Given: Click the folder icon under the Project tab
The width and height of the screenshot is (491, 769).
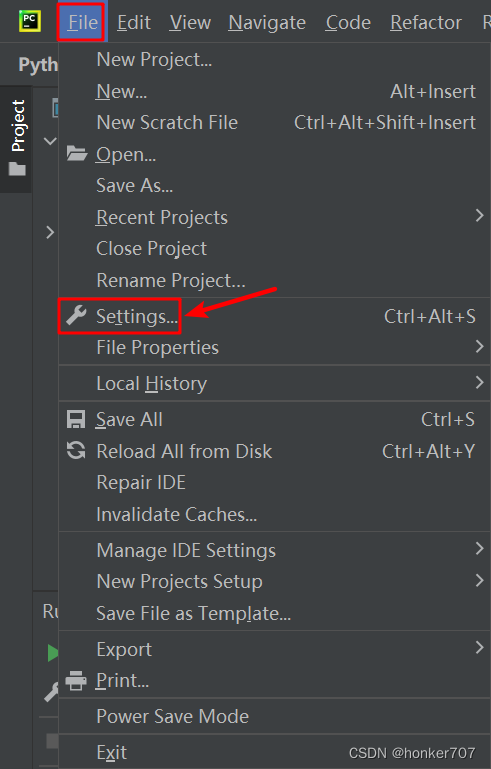Looking at the screenshot, I should click(x=17, y=169).
